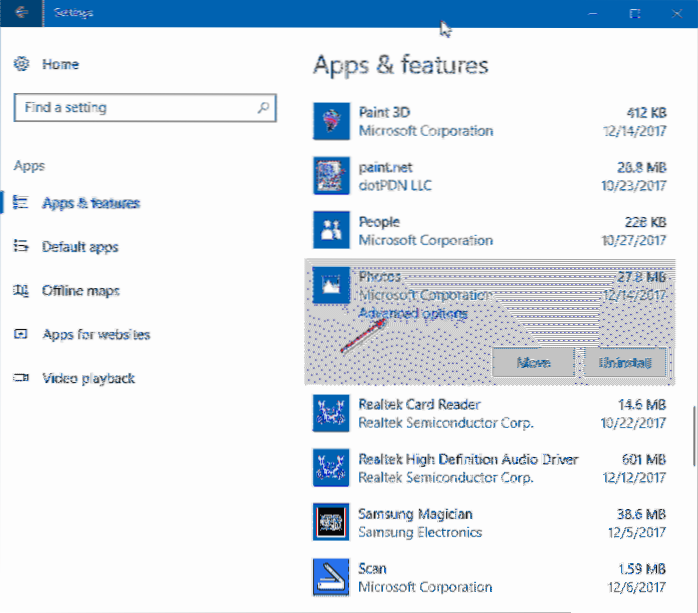Click the 38.6 MB size value

tap(641, 514)
